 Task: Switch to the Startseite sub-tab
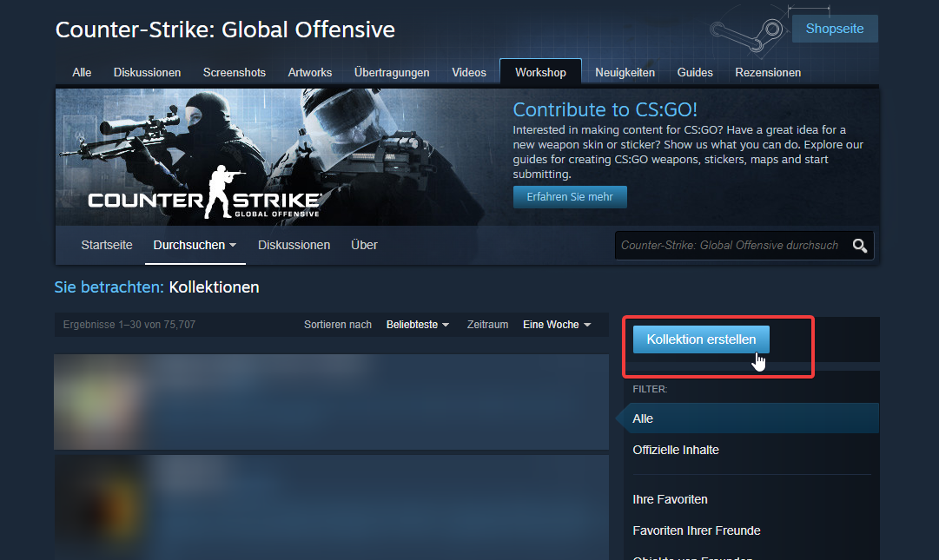(107, 245)
